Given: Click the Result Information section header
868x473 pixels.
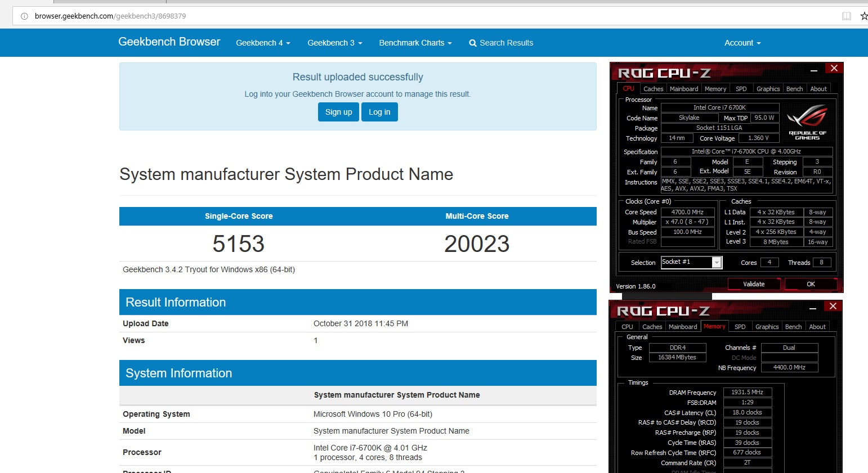Looking at the screenshot, I should click(x=358, y=302).
